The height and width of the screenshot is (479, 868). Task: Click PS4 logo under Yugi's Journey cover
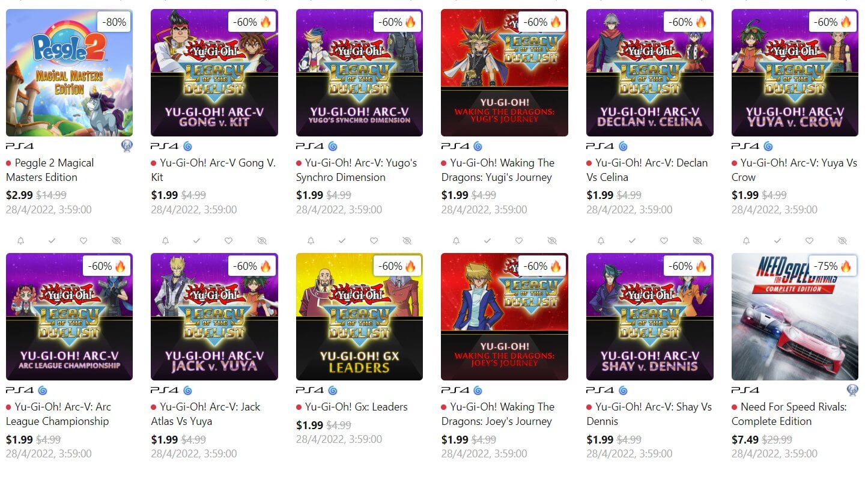(x=455, y=146)
